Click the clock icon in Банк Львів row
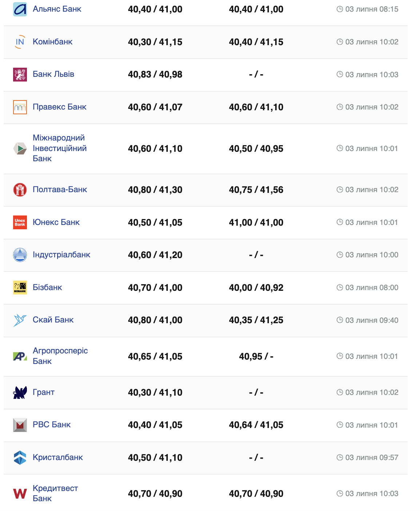Viewport: 420px width, 511px height. pos(340,75)
